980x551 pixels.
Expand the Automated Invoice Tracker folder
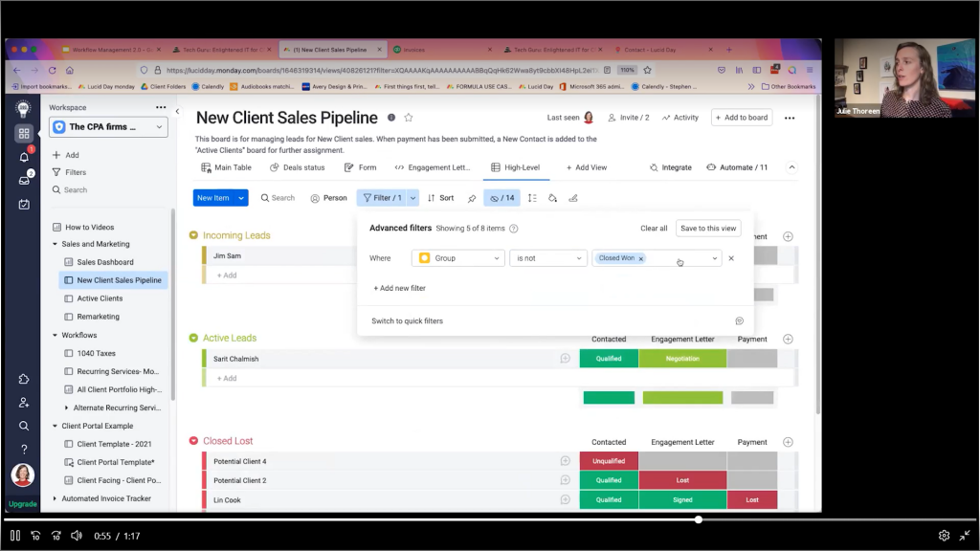pos(55,498)
